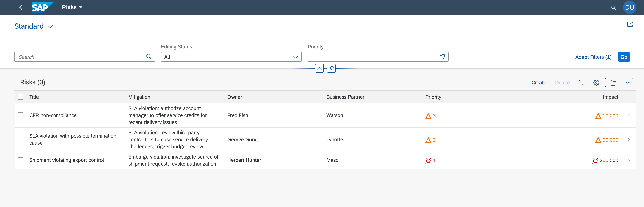Toggle the select-all rows checkbox
This screenshot has height=207, width=644.
[21, 97]
